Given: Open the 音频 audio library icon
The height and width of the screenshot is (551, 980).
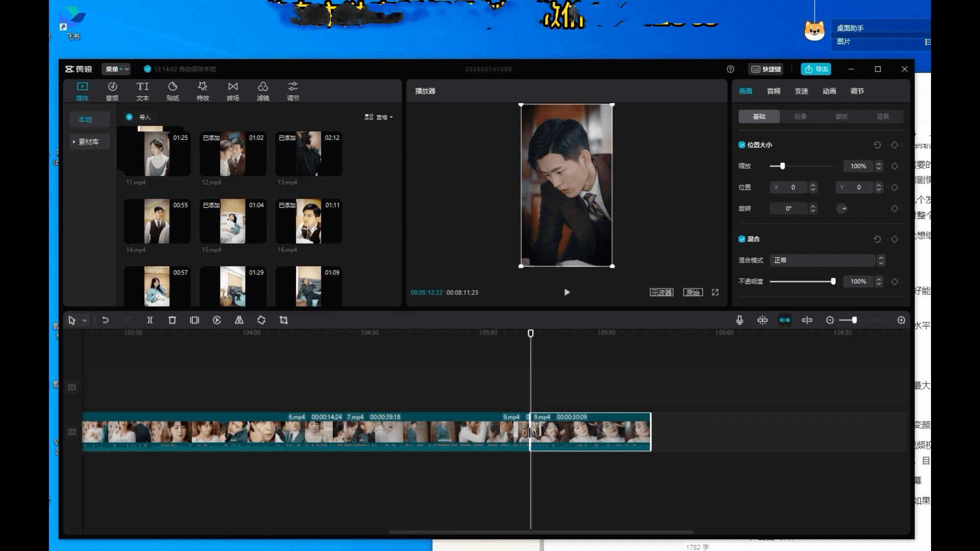Looking at the screenshot, I should 112,91.
